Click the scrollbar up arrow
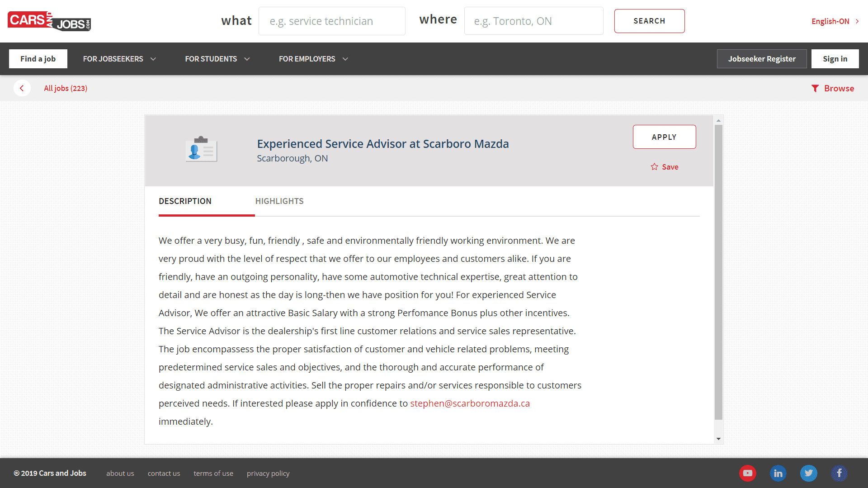Screen dimensions: 868x488 point(718,121)
